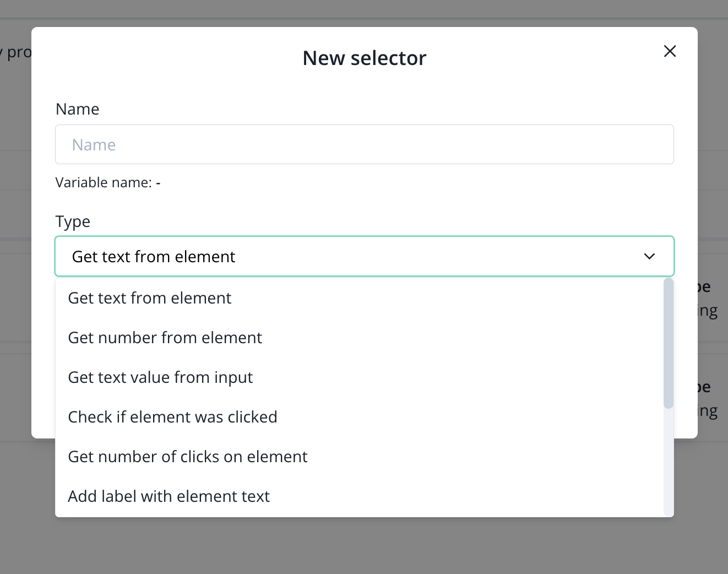Collapse the Type dropdown using its chevron
728x574 pixels.
[x=649, y=256]
